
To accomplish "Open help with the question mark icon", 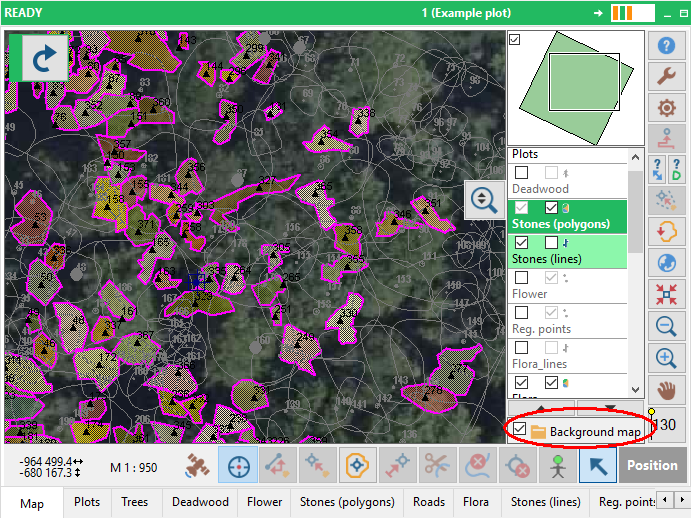I will (x=665, y=46).
